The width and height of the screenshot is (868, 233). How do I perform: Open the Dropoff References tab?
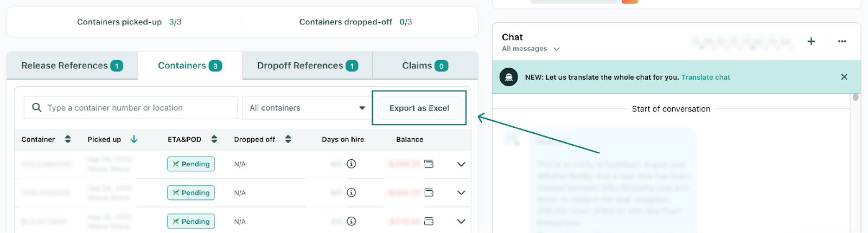click(x=307, y=66)
